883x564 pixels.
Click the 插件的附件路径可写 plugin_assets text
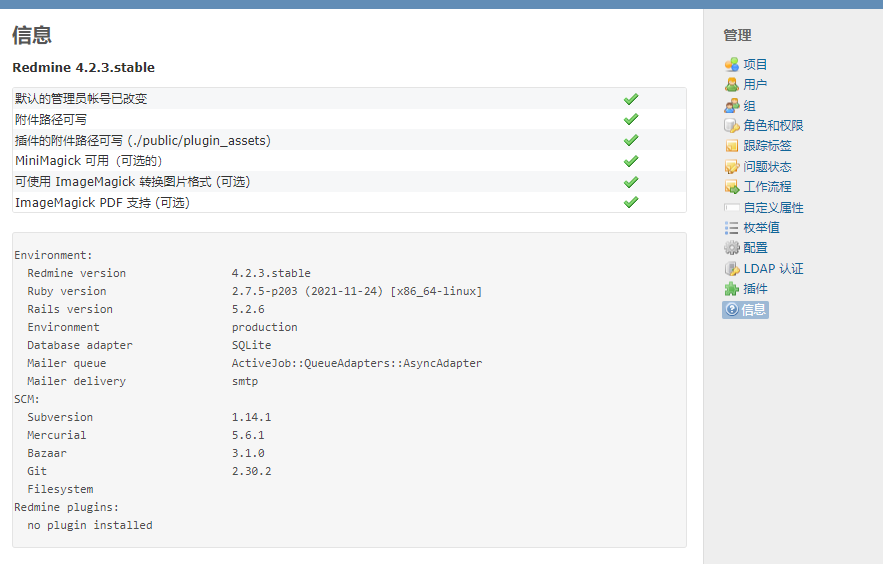pos(143,140)
